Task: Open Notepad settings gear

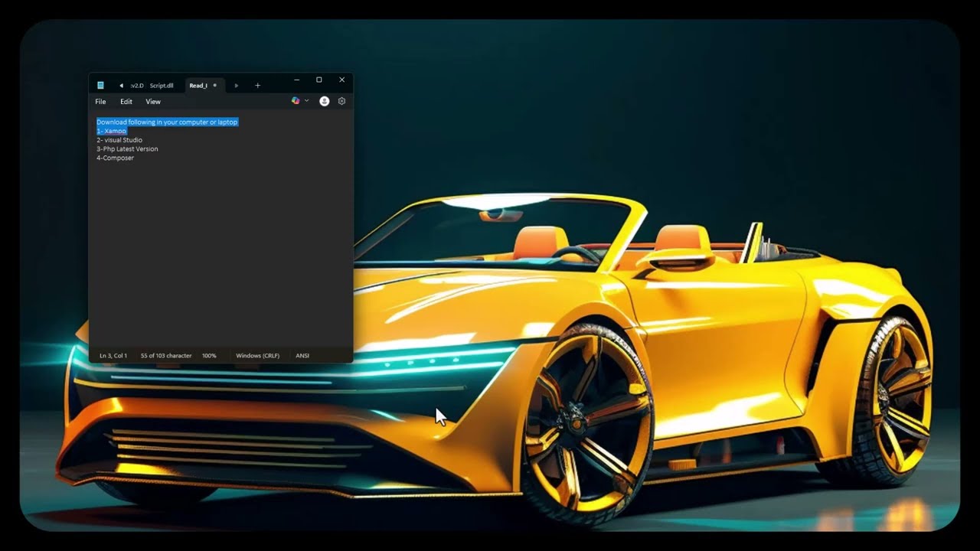Action: [341, 101]
